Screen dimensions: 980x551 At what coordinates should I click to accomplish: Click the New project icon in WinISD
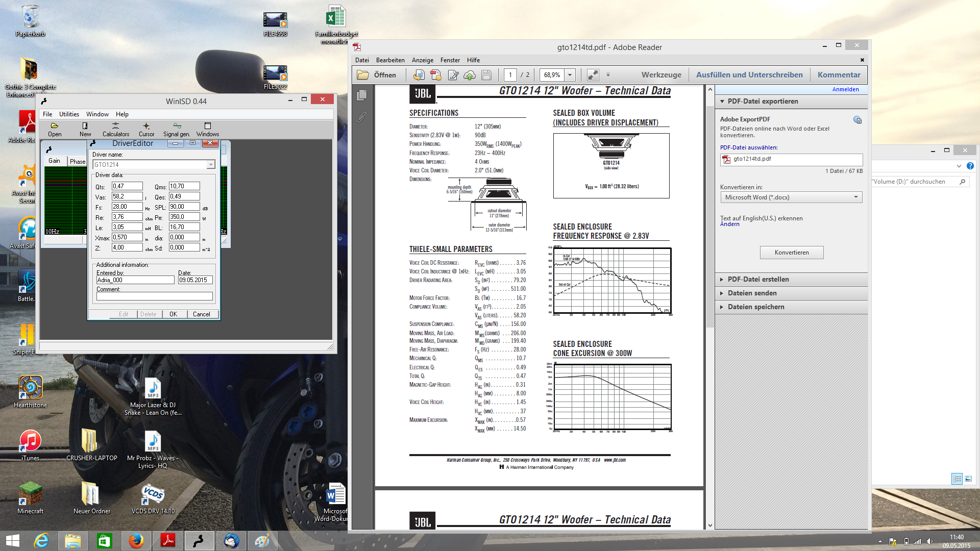(x=85, y=129)
